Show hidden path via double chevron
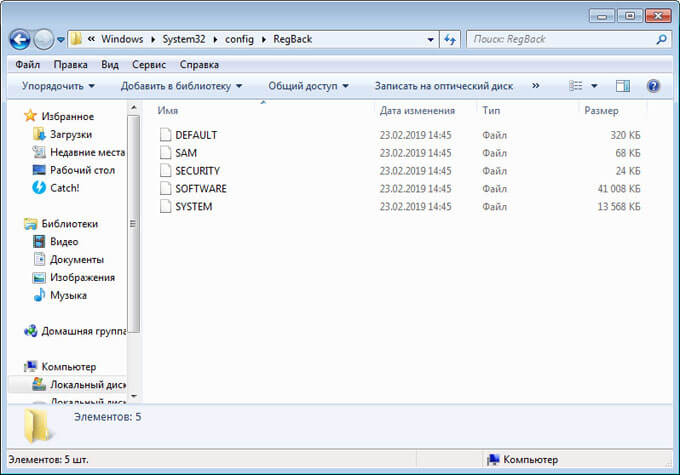 pyautogui.click(x=91, y=39)
